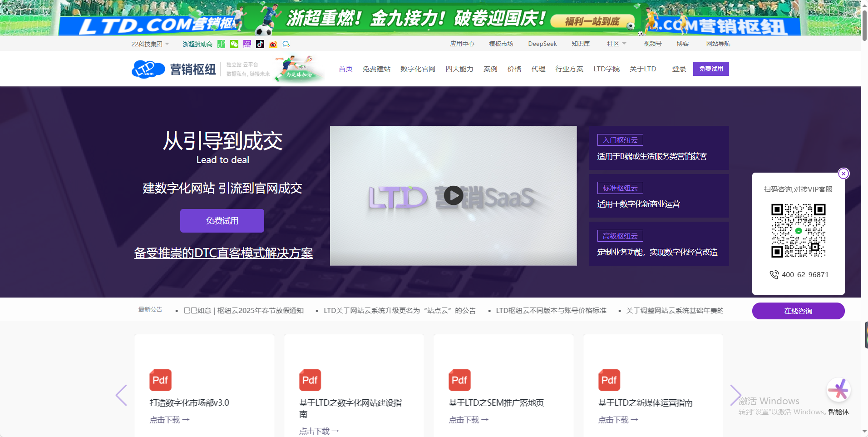This screenshot has height=437, width=868.
Task: Click 点击下载 under 基于LTD之SEM推广落地页
Action: pos(469,420)
